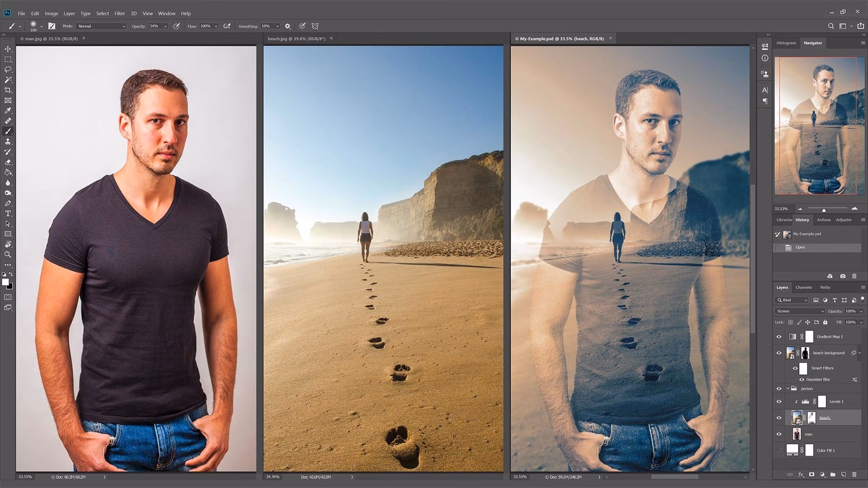Switch to the Channels tab

click(804, 287)
